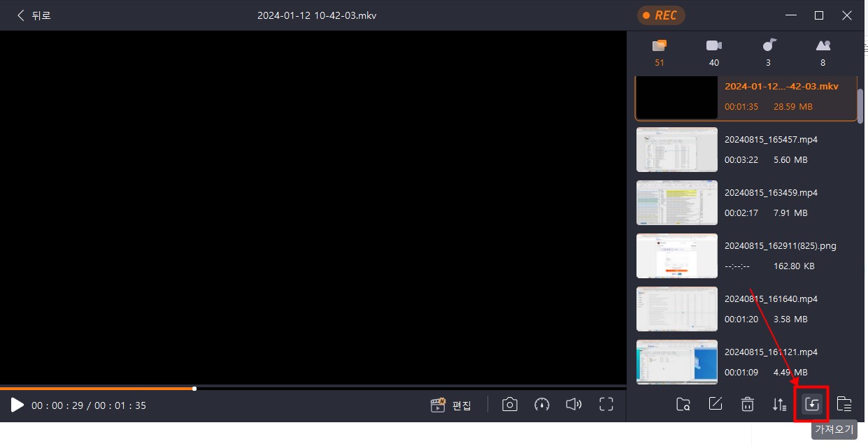This screenshot has width=868, height=446.
Task: Show the image files tab
Action: click(x=823, y=52)
